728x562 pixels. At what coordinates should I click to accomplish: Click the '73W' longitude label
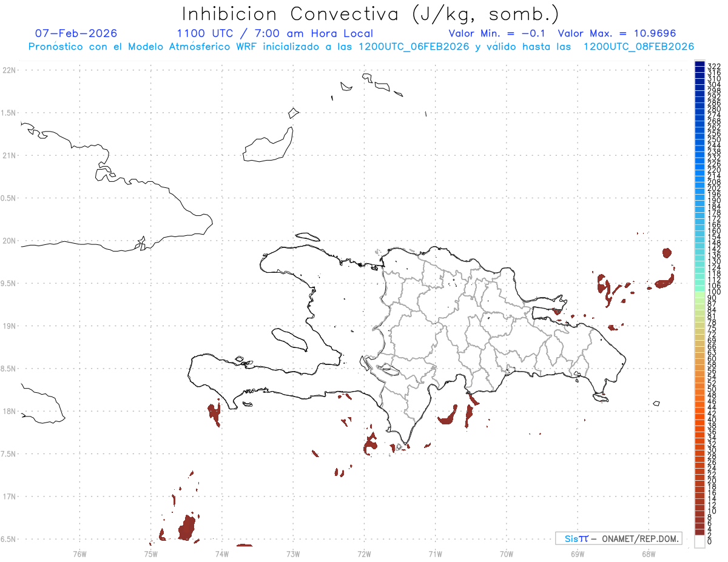coord(293,553)
